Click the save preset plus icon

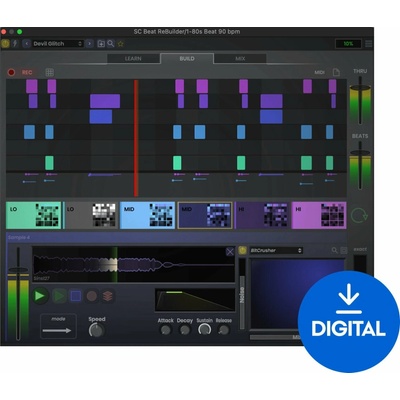tap(101, 44)
